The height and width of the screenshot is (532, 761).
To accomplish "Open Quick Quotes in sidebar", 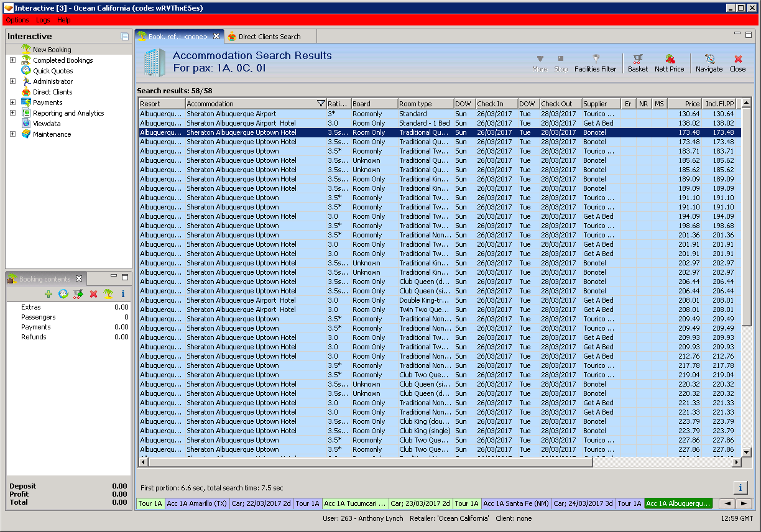I will pyautogui.click(x=53, y=71).
